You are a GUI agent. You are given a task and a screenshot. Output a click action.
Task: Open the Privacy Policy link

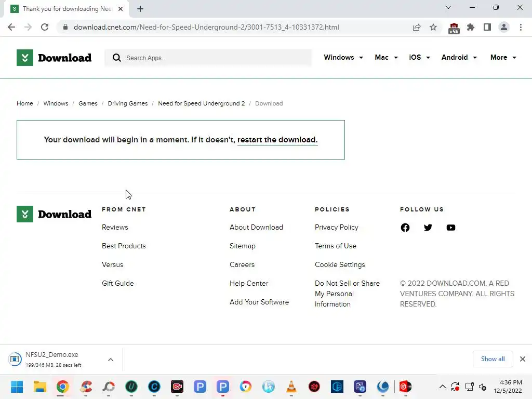[337, 228]
